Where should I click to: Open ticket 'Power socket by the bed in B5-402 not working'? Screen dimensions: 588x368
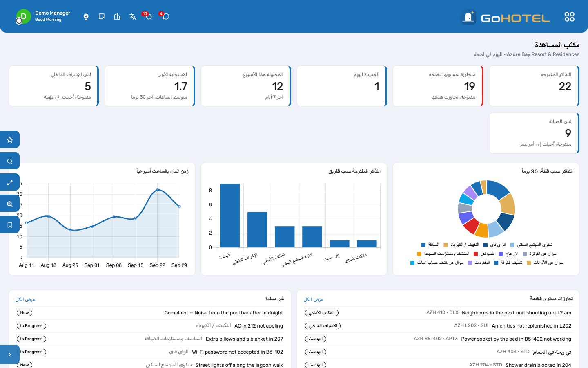[x=516, y=339]
